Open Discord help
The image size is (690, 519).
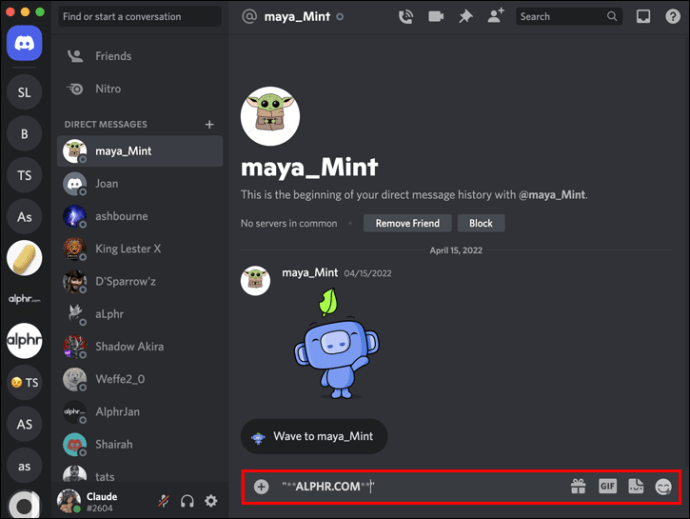point(672,17)
